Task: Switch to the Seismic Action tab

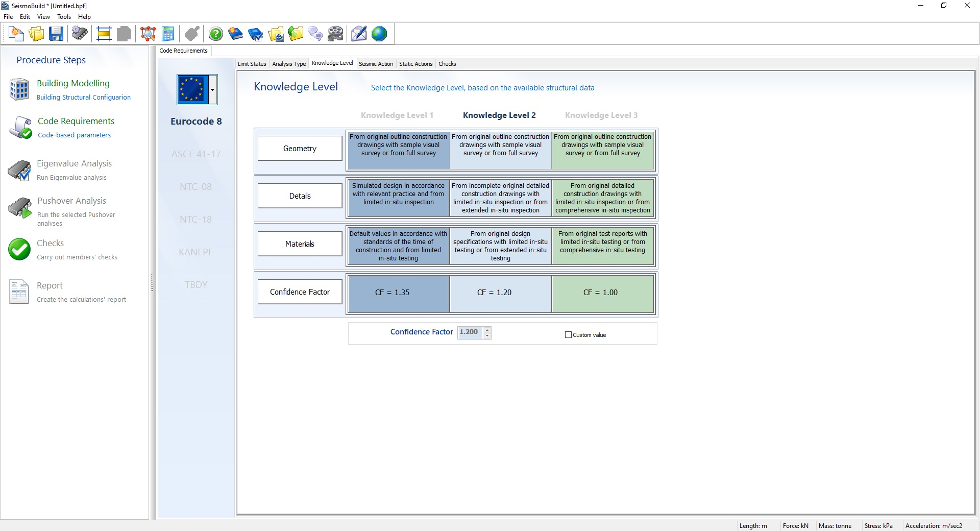Action: (376, 64)
